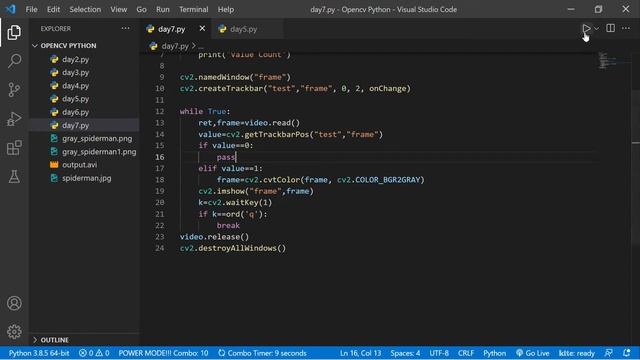The height and width of the screenshot is (360, 640).
Task: Click the word 'pass' on line 16
Action: (x=226, y=157)
